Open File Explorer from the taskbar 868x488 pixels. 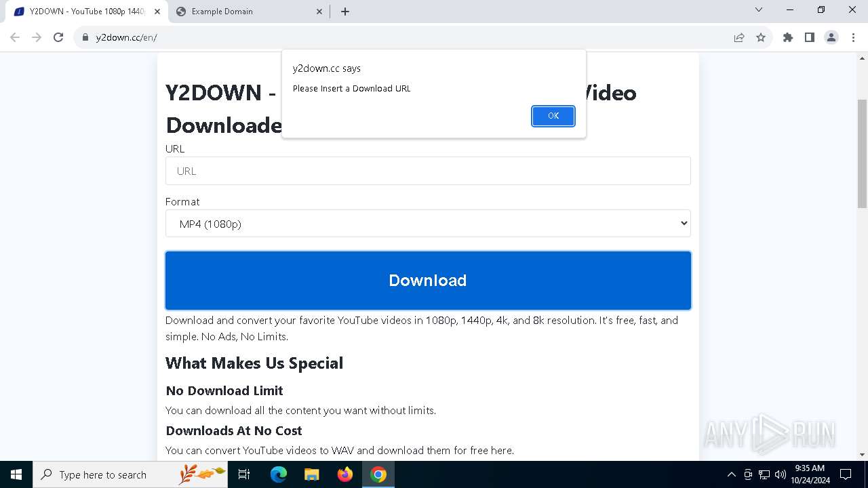(311, 474)
